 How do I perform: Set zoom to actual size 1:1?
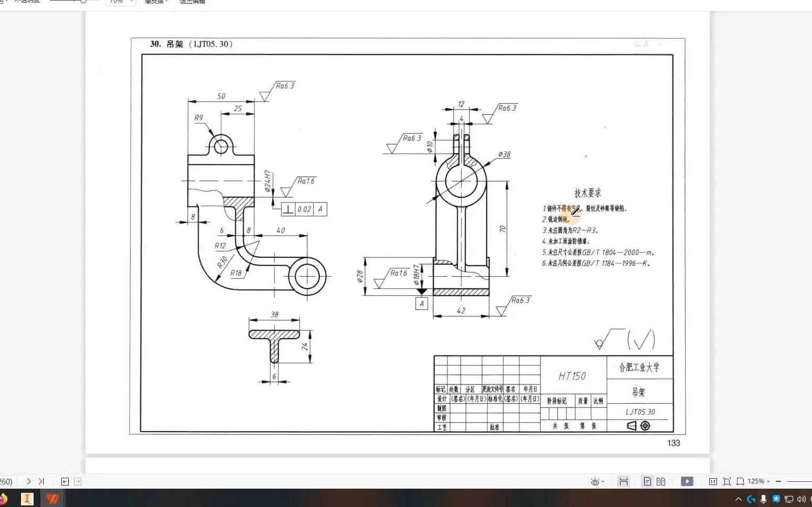pyautogui.click(x=713, y=481)
